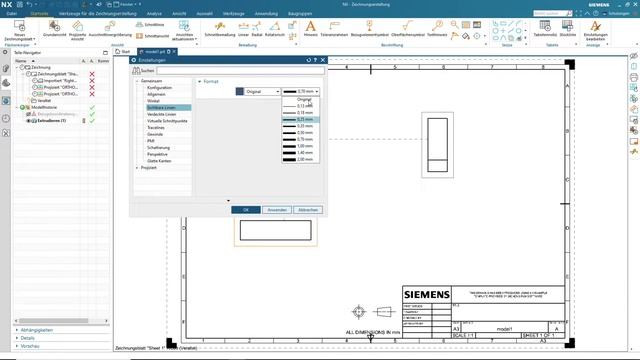Viewport: 640px width, 360px height.
Task: Open the history clock sidebar tab
Action: click(6, 118)
